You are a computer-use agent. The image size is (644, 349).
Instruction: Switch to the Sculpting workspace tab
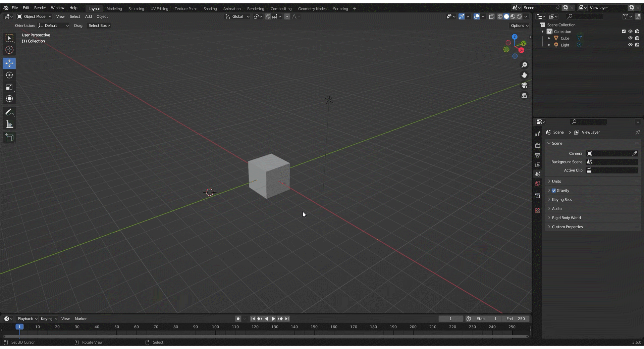(136, 9)
